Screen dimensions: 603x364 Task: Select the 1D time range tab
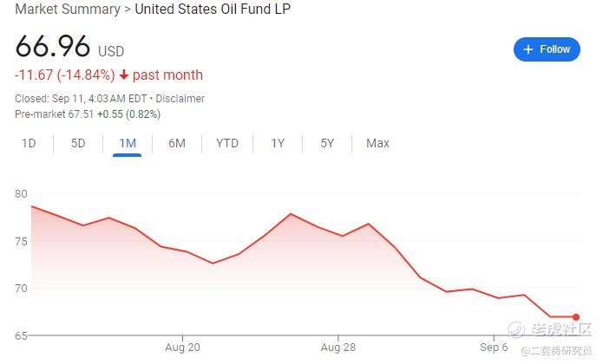[x=29, y=143]
